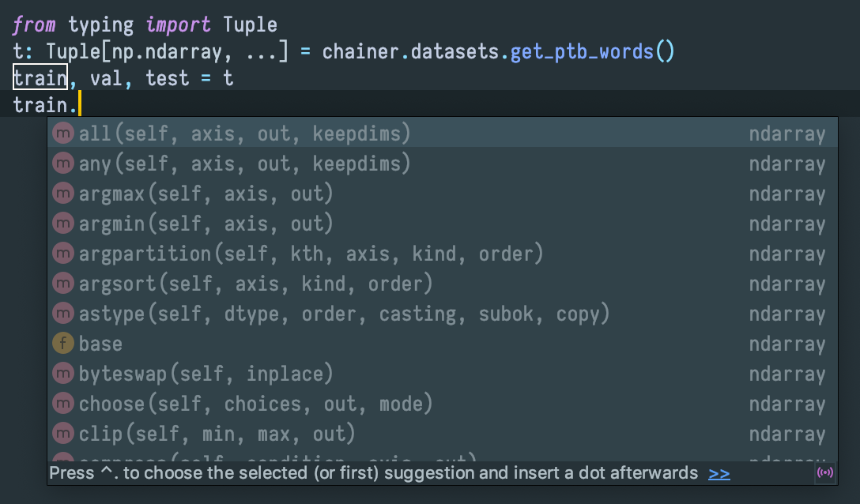
Task: Click the Tuple import name
Action: [x=250, y=24]
